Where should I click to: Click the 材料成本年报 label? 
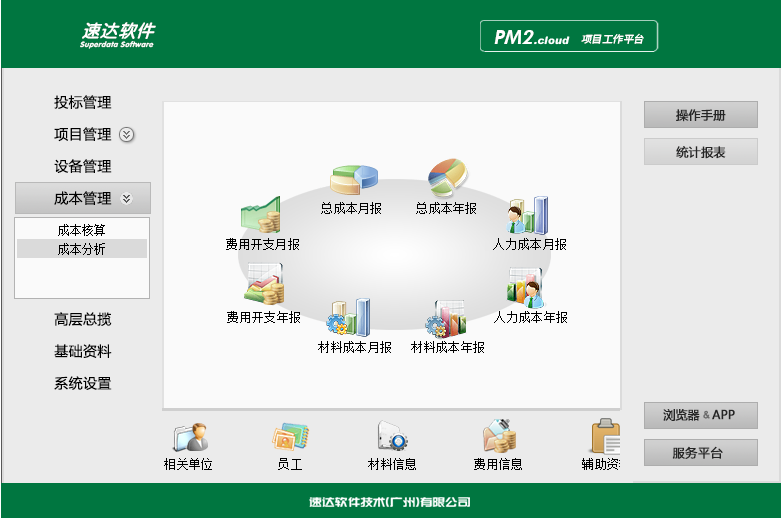(x=448, y=347)
